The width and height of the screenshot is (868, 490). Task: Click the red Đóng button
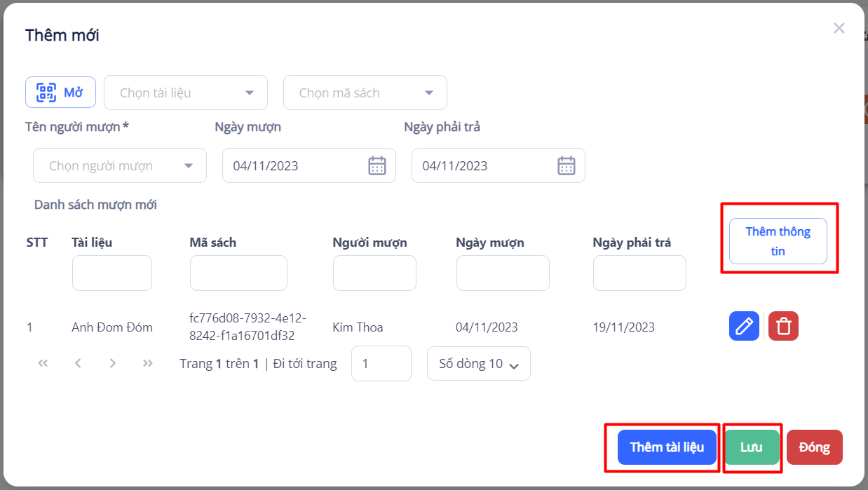814,447
